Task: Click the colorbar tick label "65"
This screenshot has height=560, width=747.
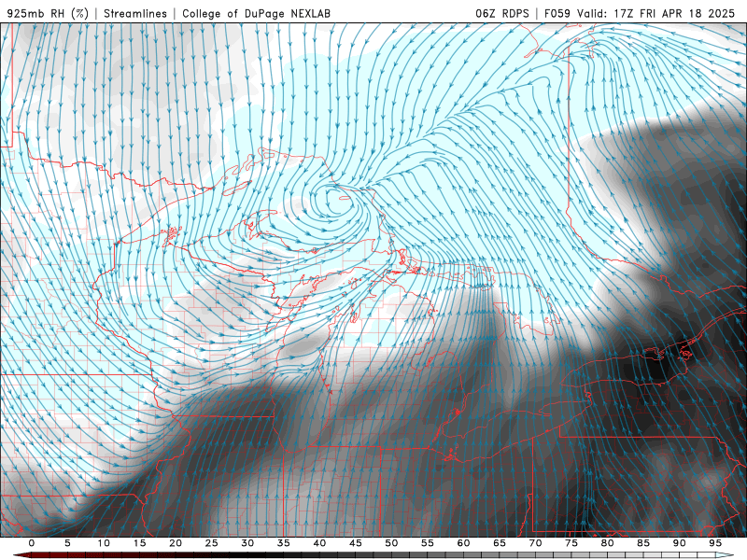Action: (x=500, y=543)
